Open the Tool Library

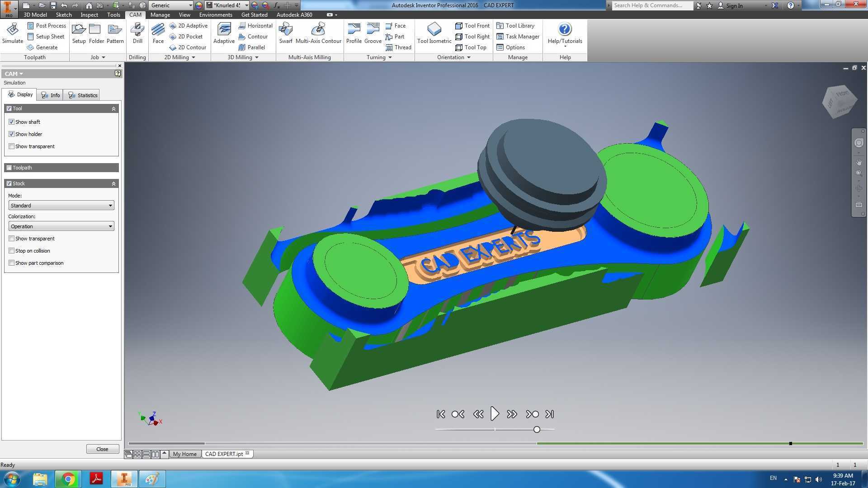515,26
